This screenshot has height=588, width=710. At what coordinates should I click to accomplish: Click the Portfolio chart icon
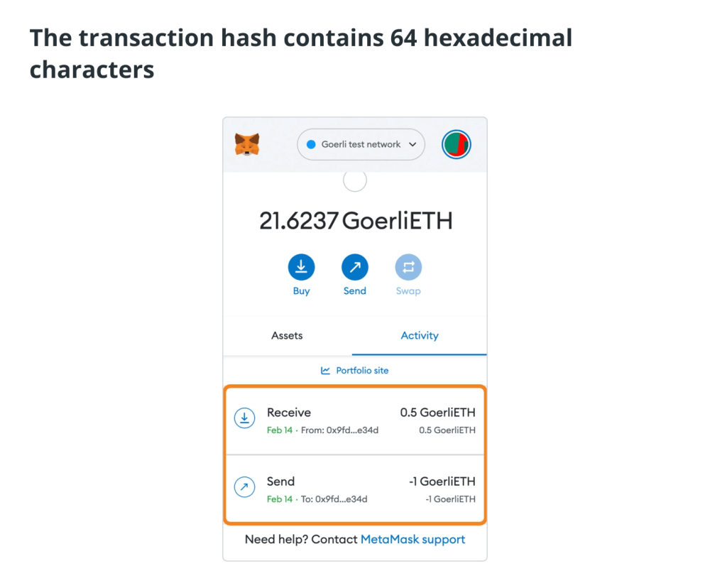click(x=325, y=371)
